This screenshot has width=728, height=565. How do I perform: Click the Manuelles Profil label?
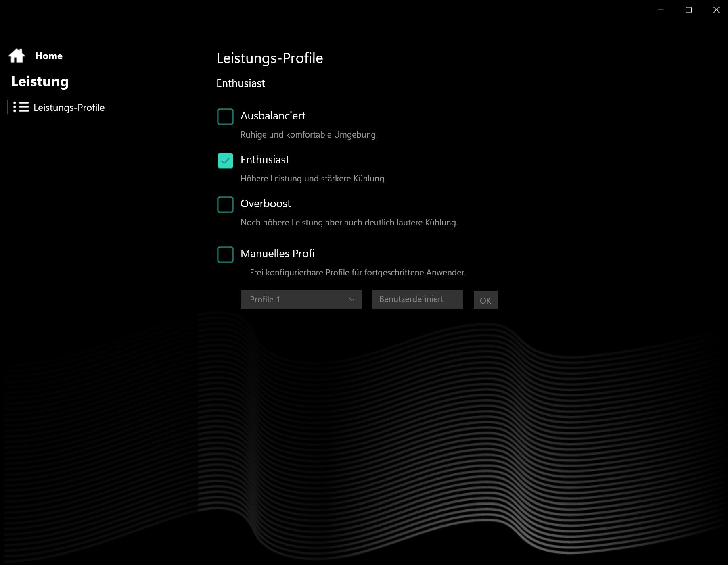pyautogui.click(x=279, y=254)
